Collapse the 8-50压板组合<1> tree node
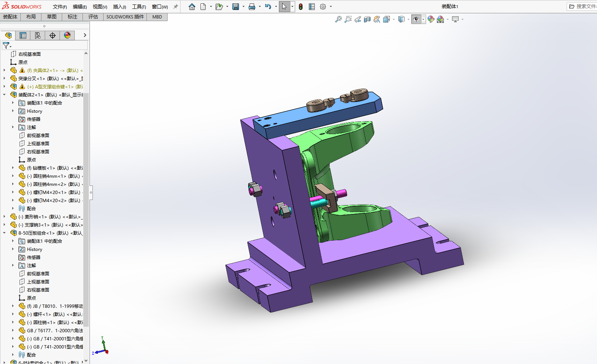The image size is (597, 364). click(x=4, y=233)
